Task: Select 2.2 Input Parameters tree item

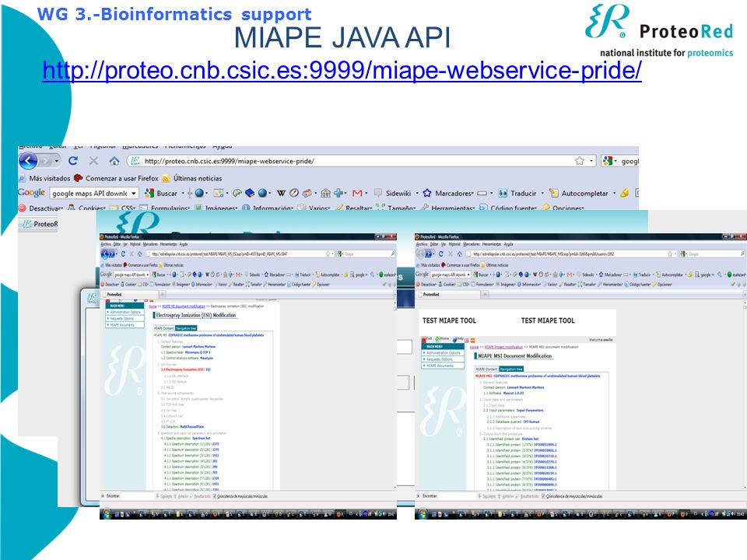Action: 513,410
